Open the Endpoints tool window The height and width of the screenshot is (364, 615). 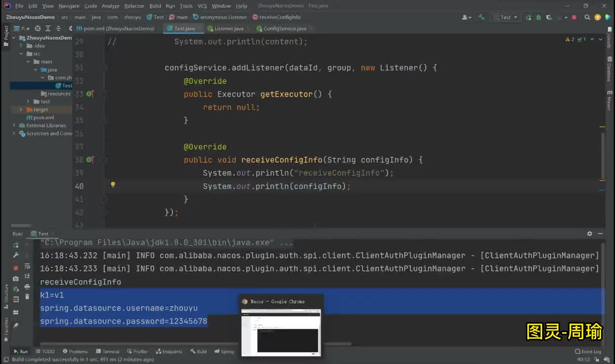(169, 351)
